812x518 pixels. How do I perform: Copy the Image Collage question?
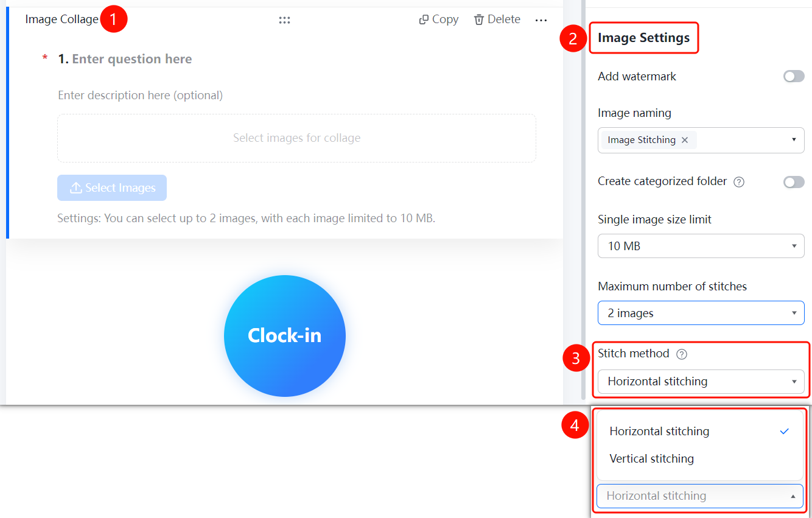tap(439, 19)
